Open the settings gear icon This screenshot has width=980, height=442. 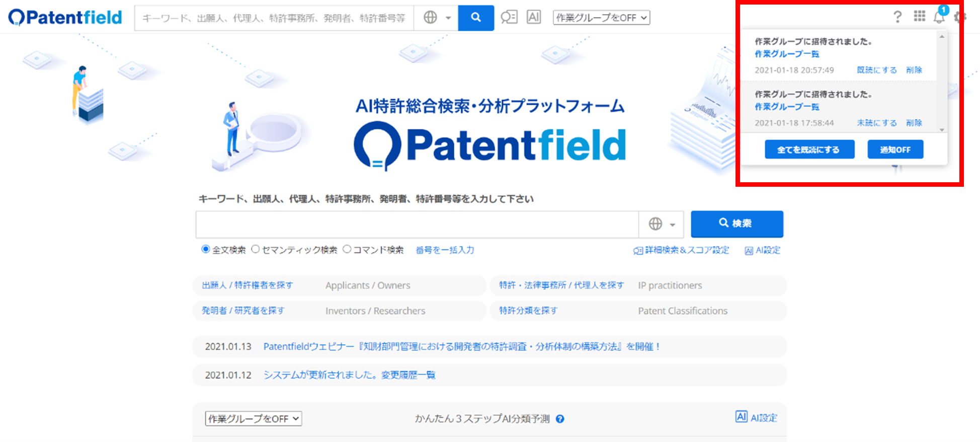[960, 17]
